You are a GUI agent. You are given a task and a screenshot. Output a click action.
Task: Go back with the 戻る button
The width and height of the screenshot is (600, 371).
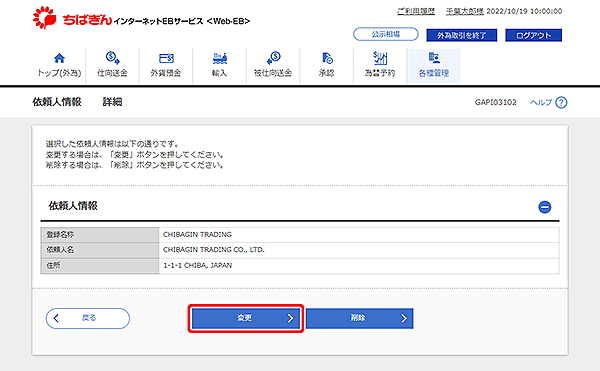(88, 318)
